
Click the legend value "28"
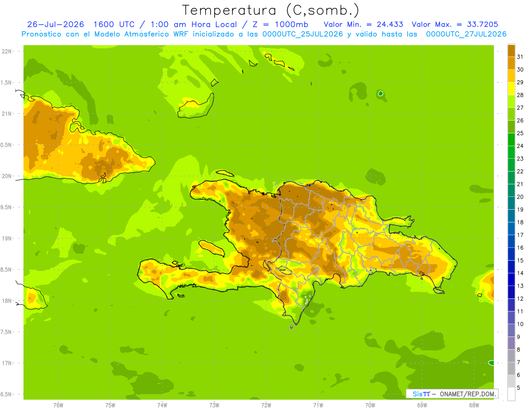point(520,95)
